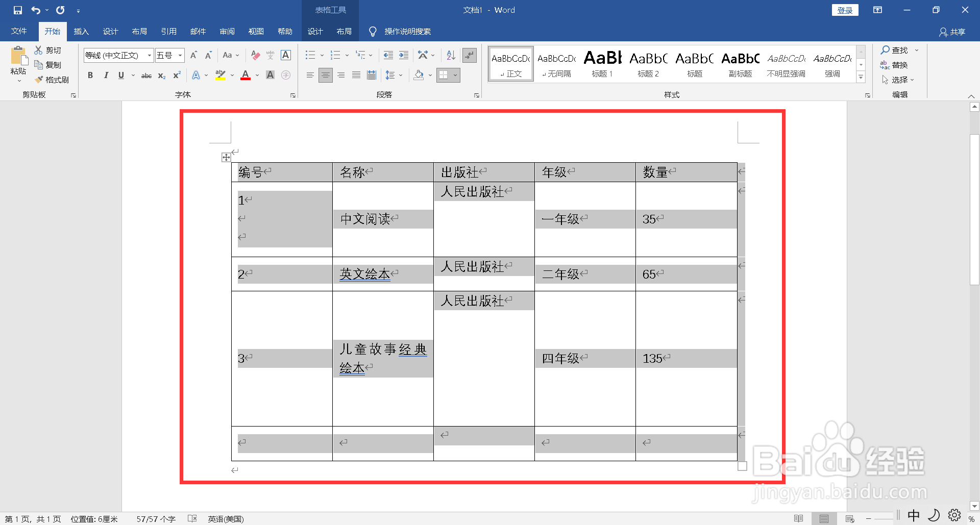Apply the 标题 1 style
Screen dimensions: 980x525
[602, 63]
